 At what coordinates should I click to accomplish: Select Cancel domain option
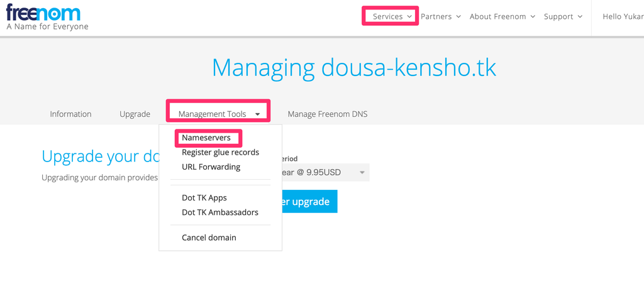click(209, 238)
